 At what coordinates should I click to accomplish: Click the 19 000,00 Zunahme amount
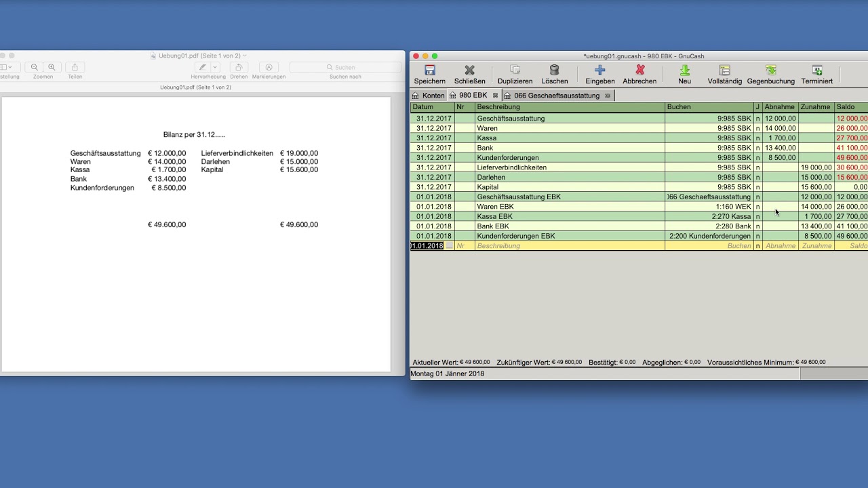[x=816, y=167]
